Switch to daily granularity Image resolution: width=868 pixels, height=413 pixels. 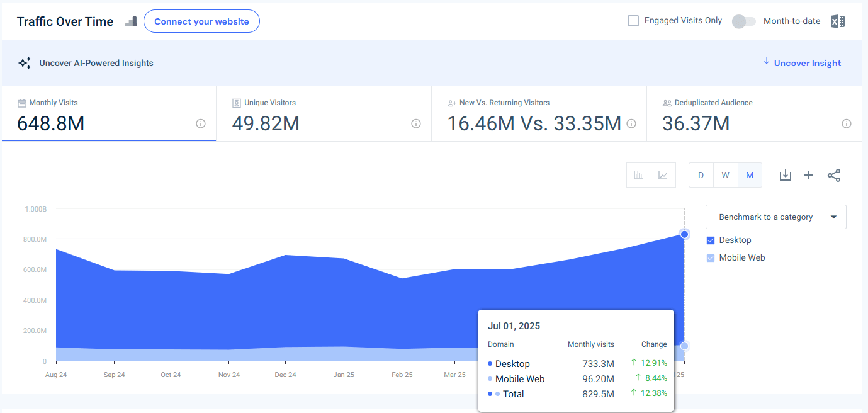[701, 175]
